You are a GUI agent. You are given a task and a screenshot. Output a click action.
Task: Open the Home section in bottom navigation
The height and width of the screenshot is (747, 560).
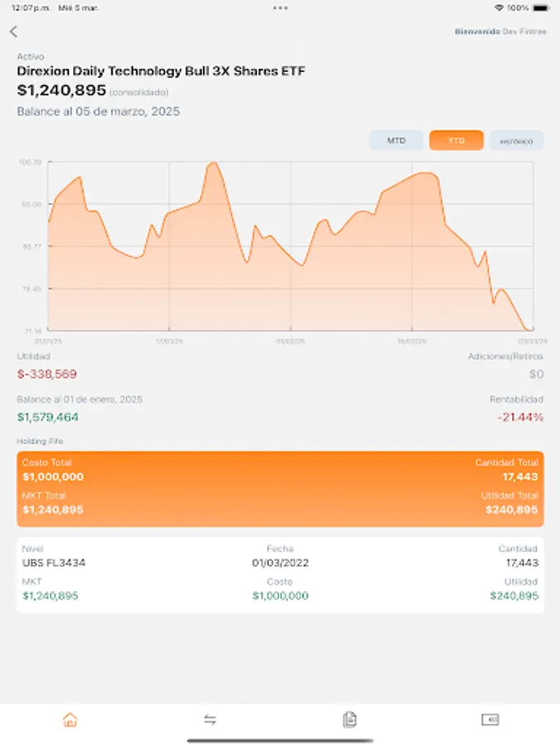(x=70, y=721)
